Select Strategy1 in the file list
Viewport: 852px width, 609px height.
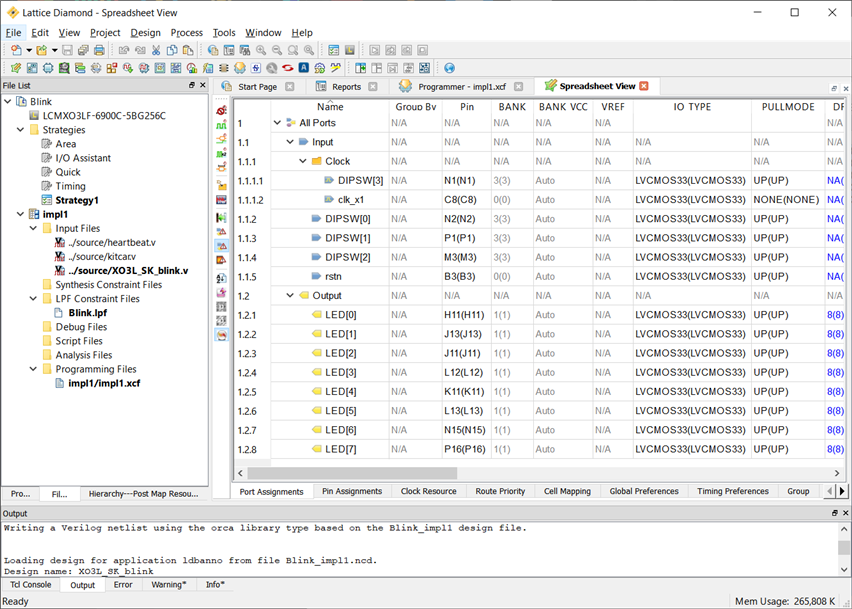77,200
